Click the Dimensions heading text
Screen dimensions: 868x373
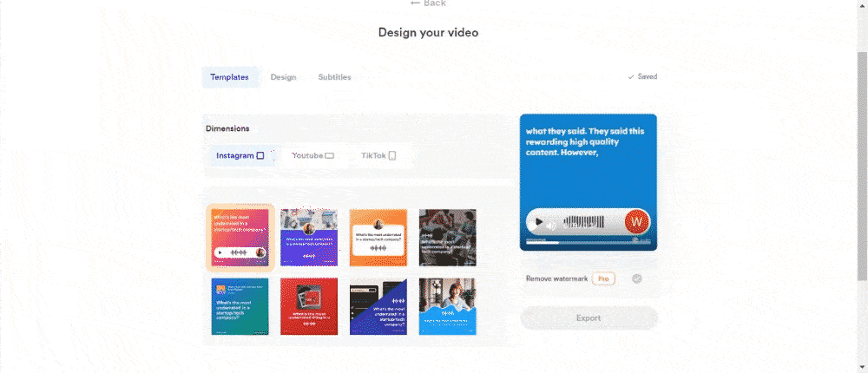pyautogui.click(x=227, y=128)
